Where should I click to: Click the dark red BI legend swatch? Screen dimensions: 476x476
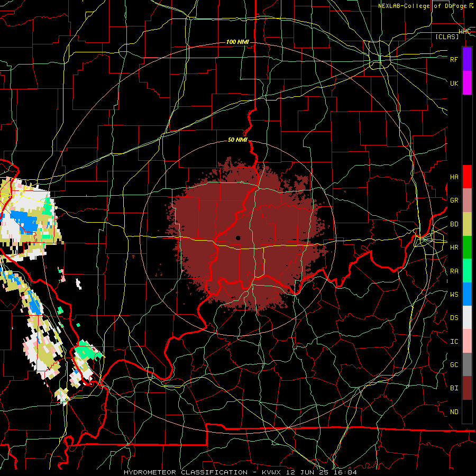point(467,388)
